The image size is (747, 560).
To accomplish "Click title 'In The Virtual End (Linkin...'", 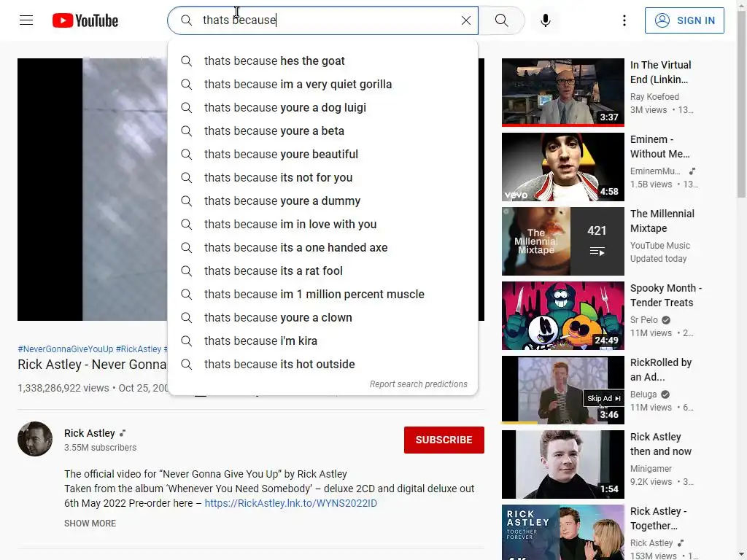I will 660,72.
